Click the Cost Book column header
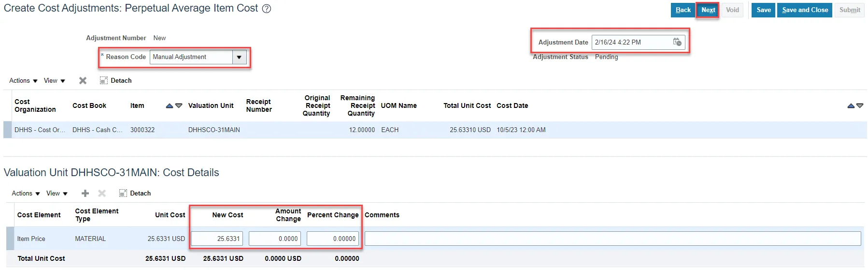Viewport: 868px width, 270px height. 89,105
